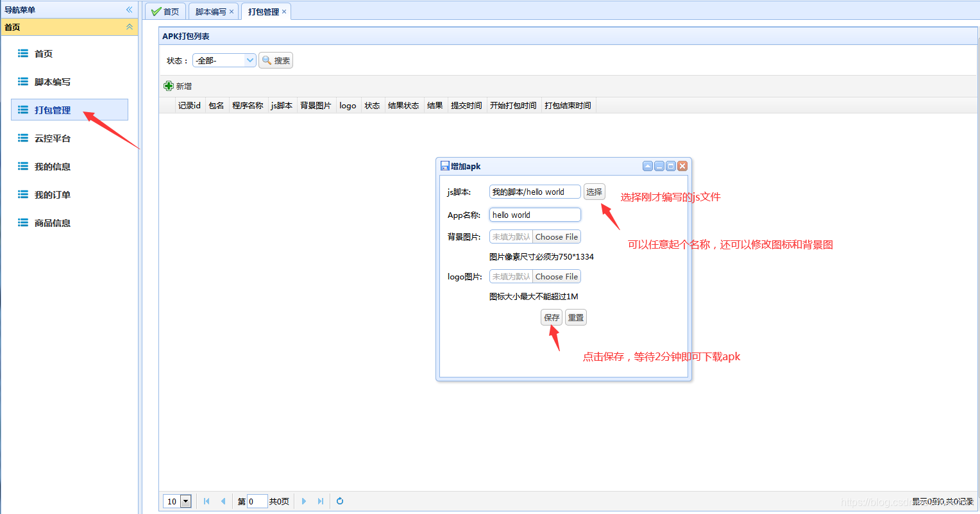
Task: Go to last page in pager
Action: pos(320,501)
